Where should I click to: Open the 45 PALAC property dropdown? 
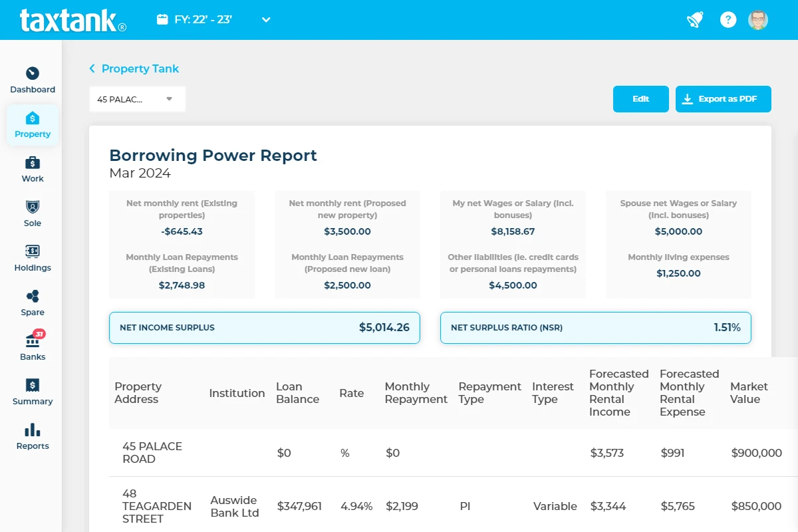[137, 98]
